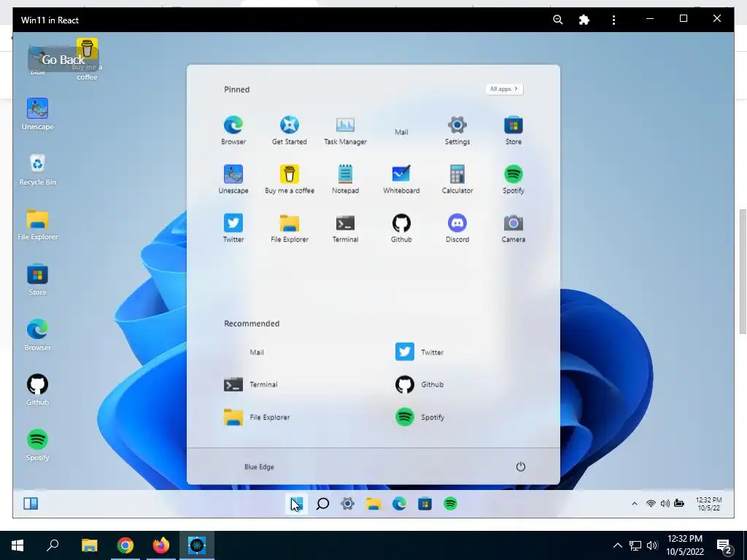Open Firefox from the host taskbar
The width and height of the screenshot is (747, 560).
point(161,545)
